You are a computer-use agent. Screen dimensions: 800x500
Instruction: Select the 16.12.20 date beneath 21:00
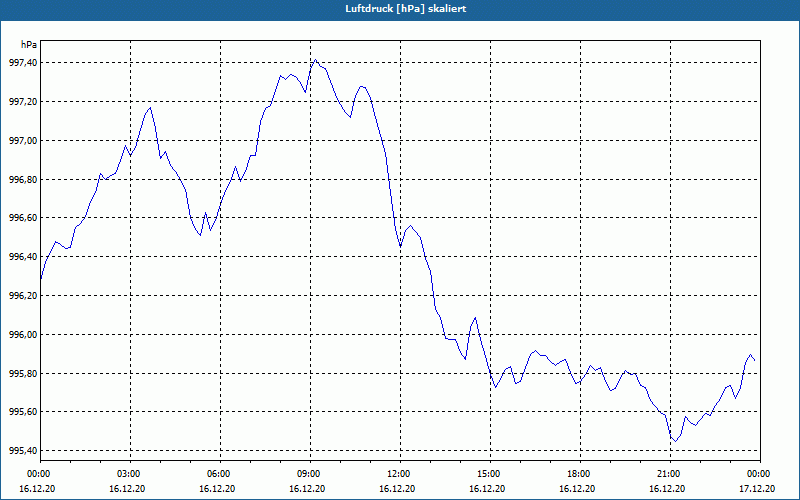(667, 489)
